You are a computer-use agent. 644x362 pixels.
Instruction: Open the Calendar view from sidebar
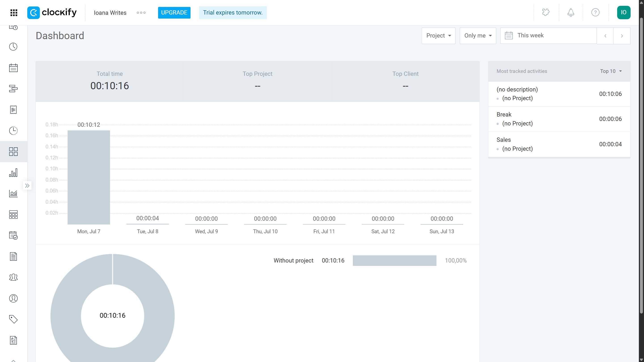click(x=13, y=68)
